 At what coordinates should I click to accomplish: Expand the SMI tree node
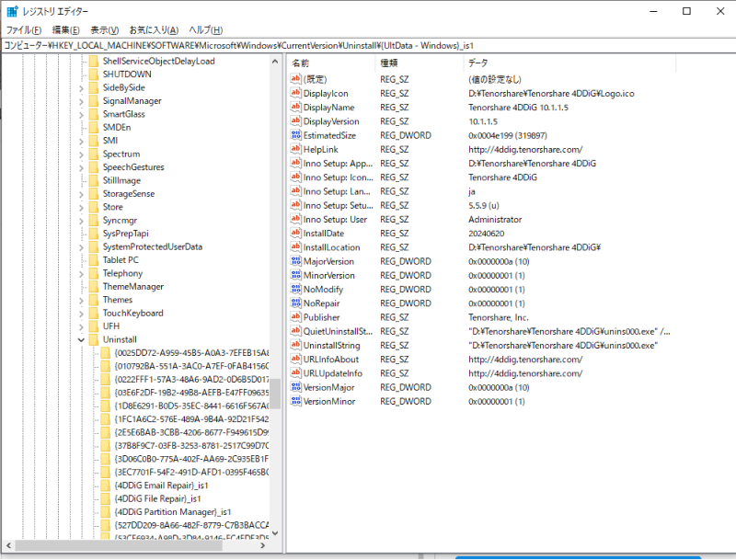[x=81, y=141]
